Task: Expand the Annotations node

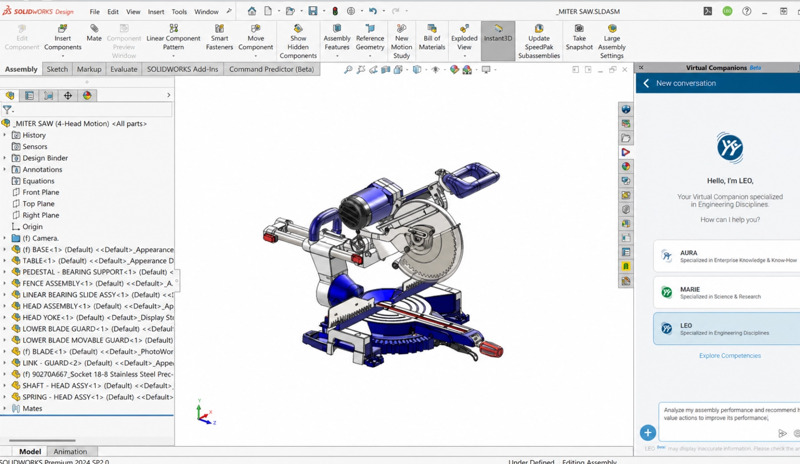Action: click(x=5, y=169)
